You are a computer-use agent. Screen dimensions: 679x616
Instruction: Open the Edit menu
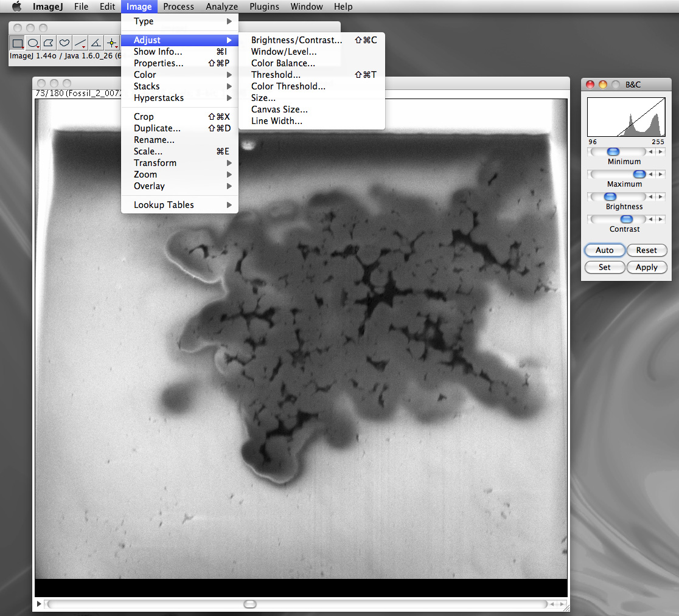[x=107, y=7]
